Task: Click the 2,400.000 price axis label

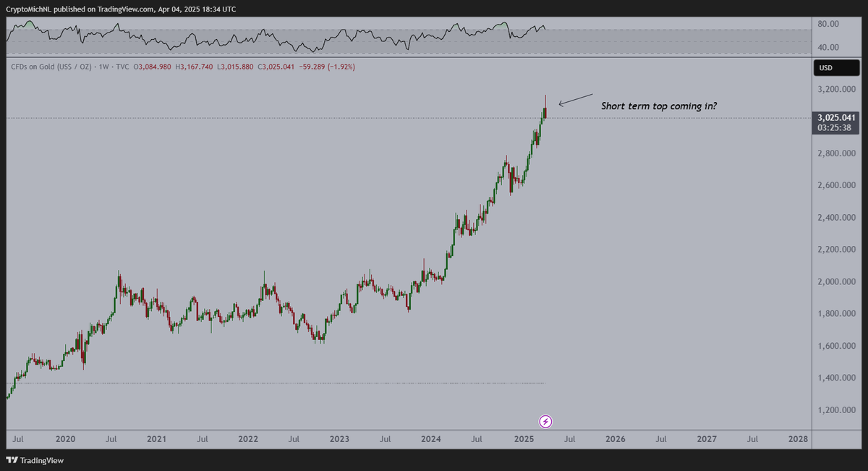Action: [838, 218]
